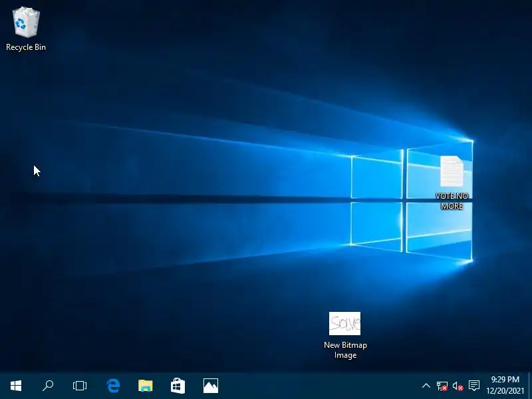
Task: Select the New Bitmap Image thumbnail
Action: point(344,323)
